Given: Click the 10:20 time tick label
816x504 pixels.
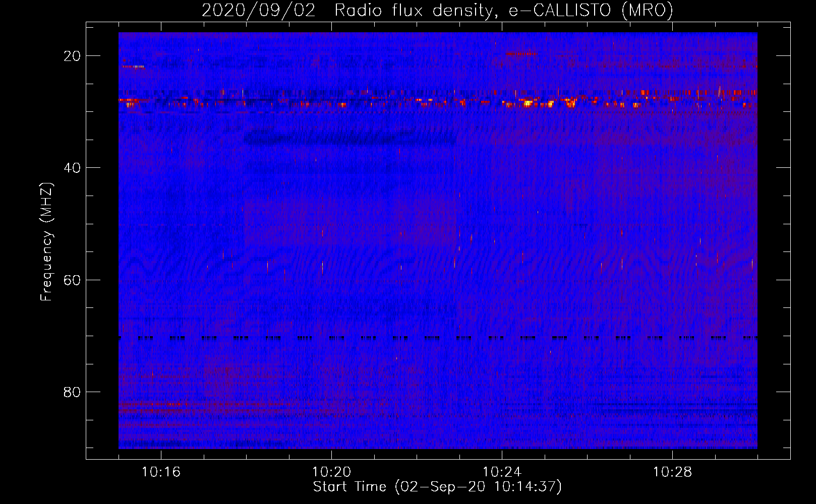Looking at the screenshot, I should [x=331, y=472].
